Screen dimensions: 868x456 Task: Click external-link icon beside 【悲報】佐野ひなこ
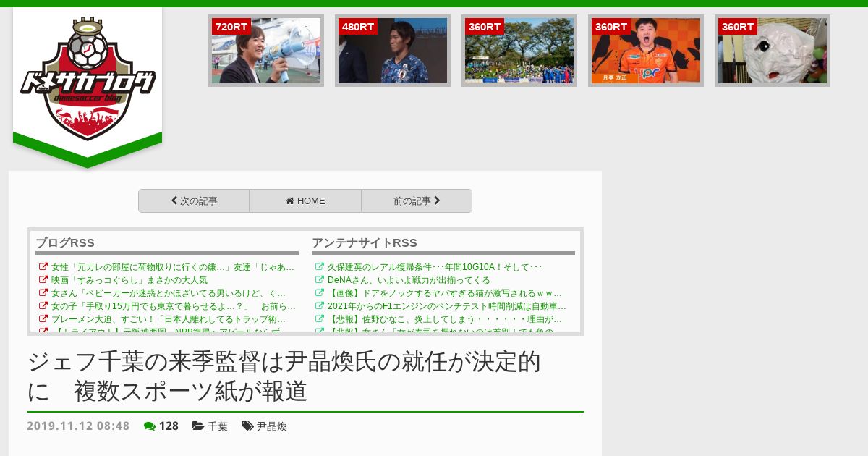320,318
